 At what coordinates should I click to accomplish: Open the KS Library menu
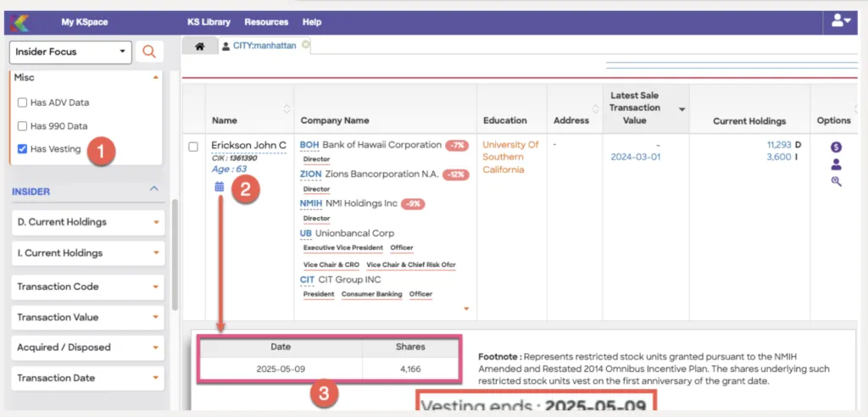[x=209, y=22]
